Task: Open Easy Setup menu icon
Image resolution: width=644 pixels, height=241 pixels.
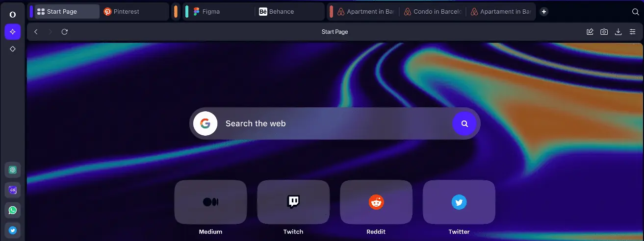Action: click(x=632, y=32)
